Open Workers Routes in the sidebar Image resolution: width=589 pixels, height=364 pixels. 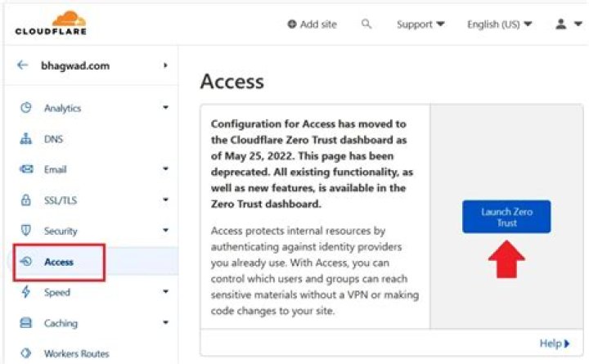[x=76, y=353]
